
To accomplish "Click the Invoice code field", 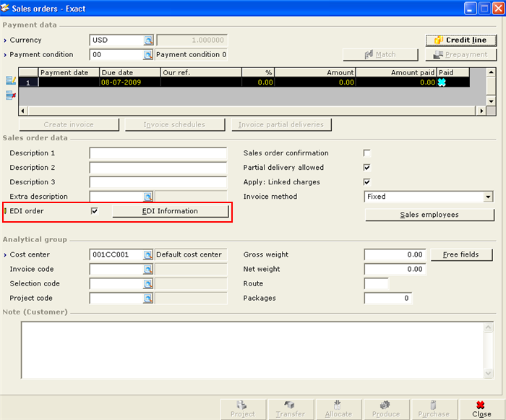I will pos(116,269).
